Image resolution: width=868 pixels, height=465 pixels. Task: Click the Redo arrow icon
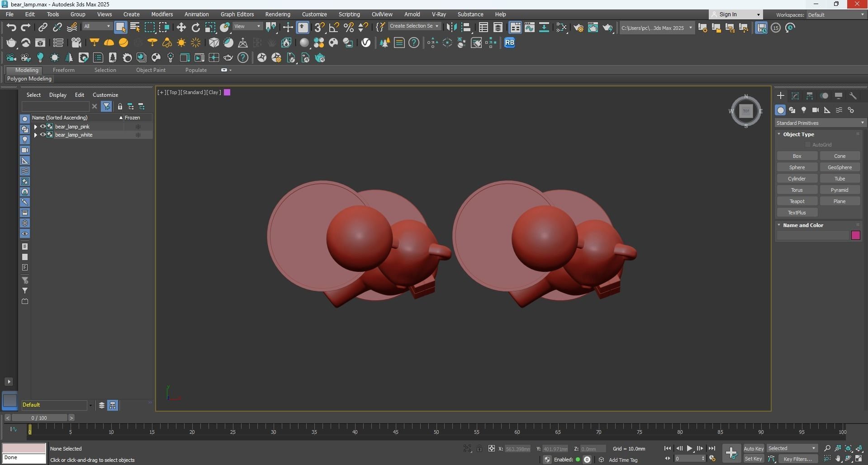(26, 28)
